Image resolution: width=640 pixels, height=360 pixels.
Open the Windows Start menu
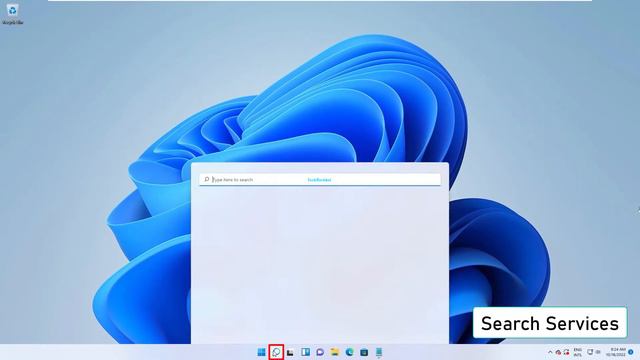click(x=262, y=352)
